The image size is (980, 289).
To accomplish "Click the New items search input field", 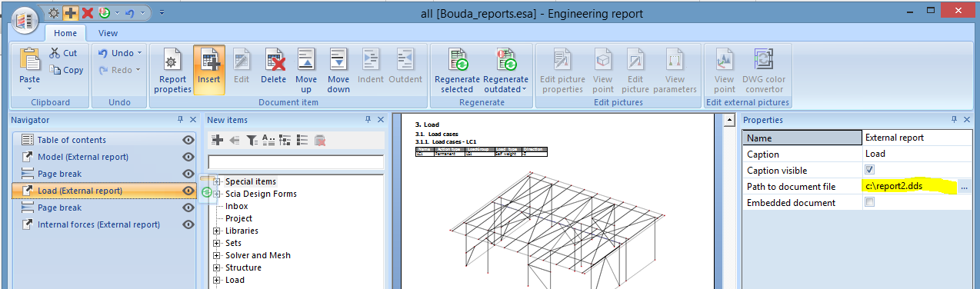I will (295, 162).
